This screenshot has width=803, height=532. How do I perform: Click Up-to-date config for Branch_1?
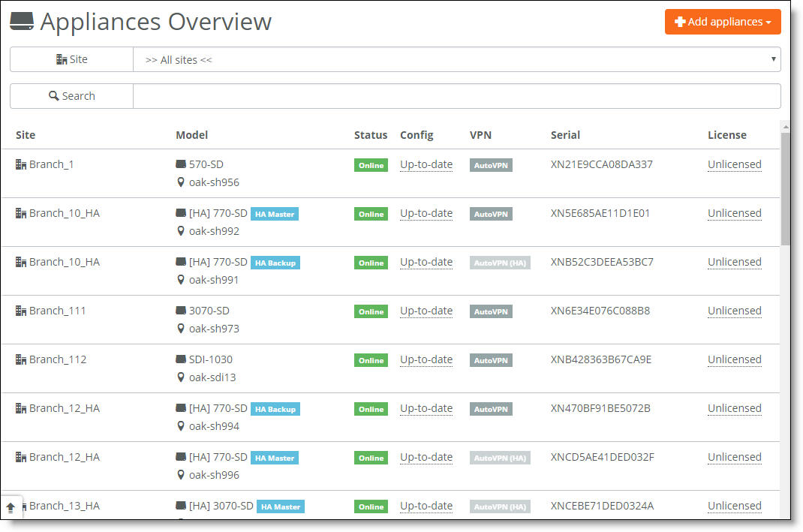426,164
